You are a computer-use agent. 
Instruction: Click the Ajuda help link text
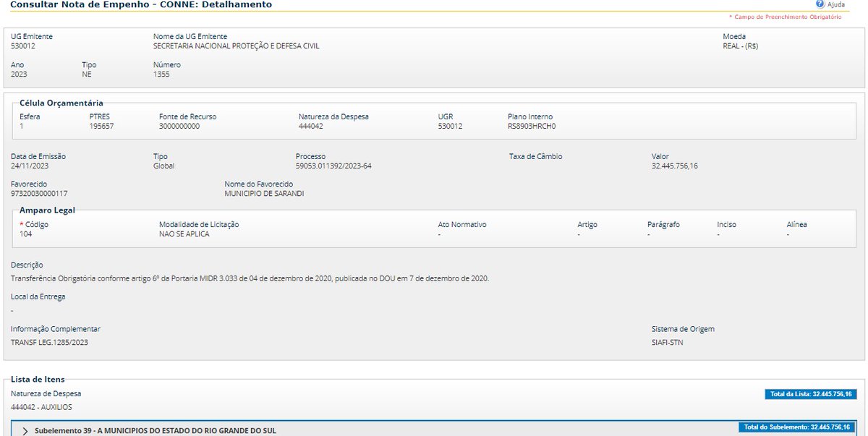coord(836,4)
